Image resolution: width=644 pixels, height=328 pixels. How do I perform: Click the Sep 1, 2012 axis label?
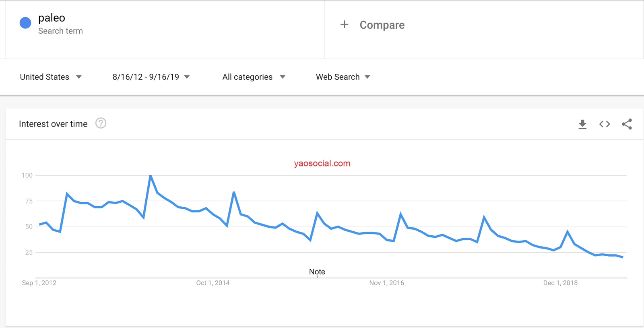tap(39, 283)
